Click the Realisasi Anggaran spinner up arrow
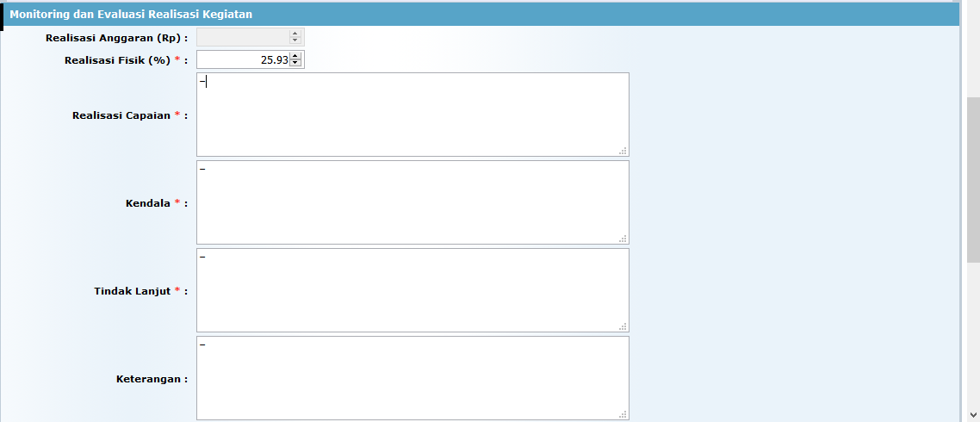The image size is (980, 422). [x=295, y=34]
